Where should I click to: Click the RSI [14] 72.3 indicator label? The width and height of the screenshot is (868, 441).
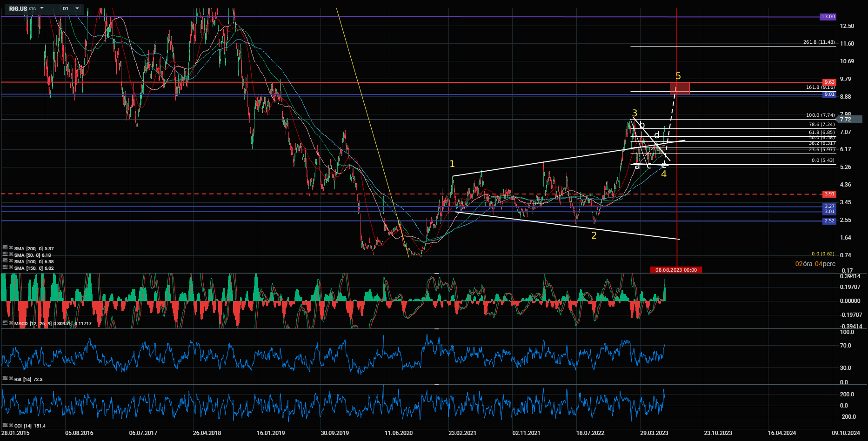click(28, 379)
